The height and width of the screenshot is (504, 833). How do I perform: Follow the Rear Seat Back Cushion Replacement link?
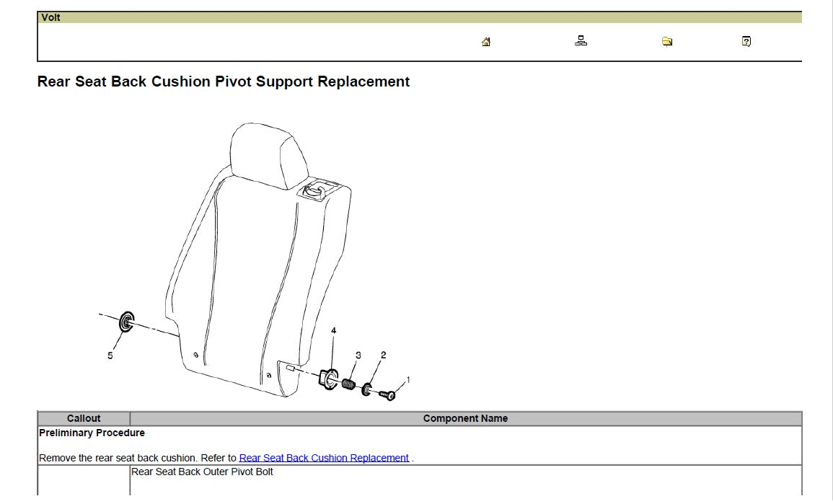click(x=324, y=458)
